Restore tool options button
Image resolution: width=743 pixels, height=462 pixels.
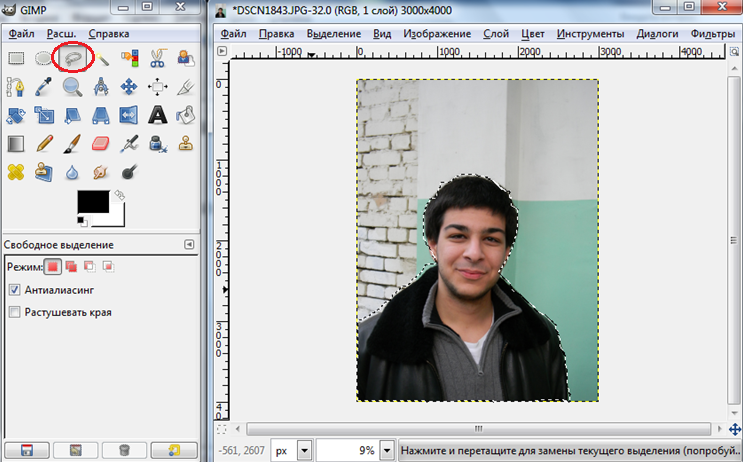[76, 450]
